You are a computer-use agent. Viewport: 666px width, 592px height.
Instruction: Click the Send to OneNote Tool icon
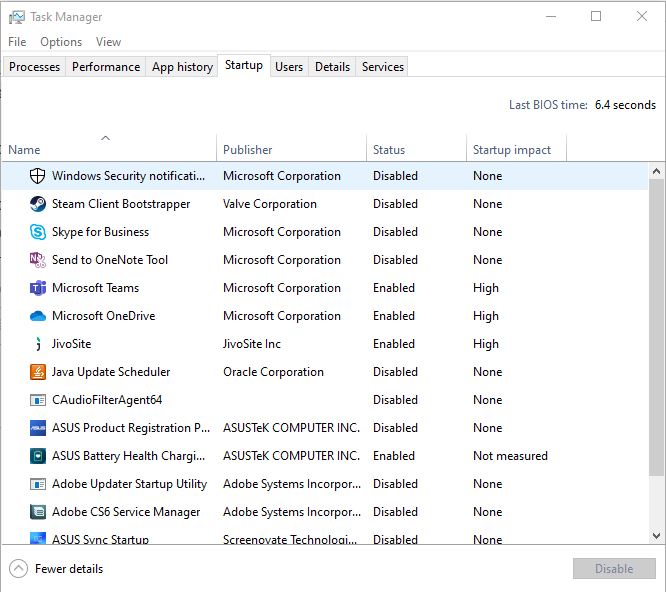click(38, 260)
